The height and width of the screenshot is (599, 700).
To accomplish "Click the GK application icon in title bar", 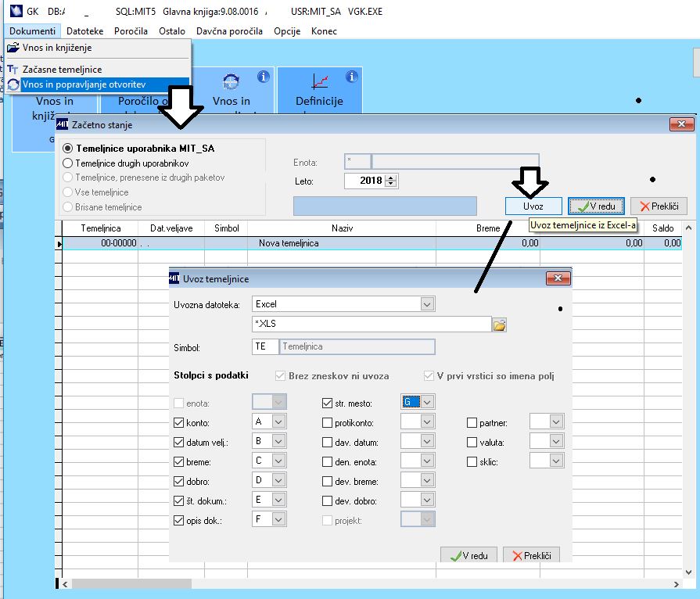I will 16,11.
